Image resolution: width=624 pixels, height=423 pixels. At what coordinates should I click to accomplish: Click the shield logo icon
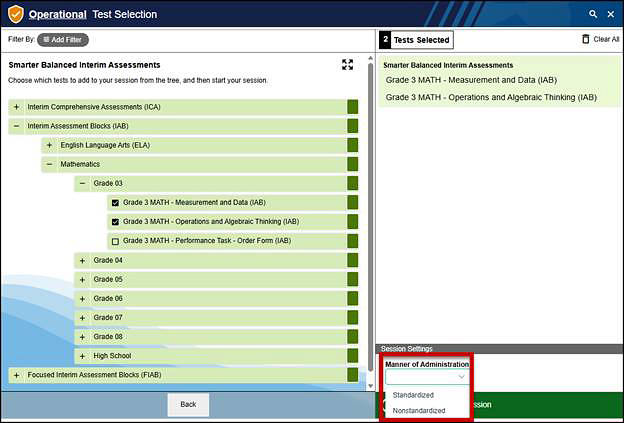tap(16, 14)
